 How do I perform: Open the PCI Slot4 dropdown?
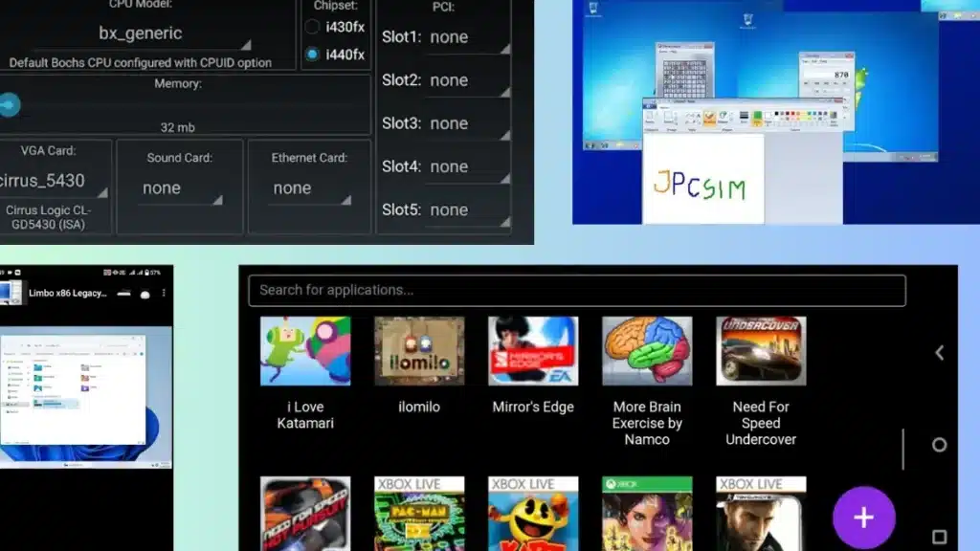click(469, 167)
